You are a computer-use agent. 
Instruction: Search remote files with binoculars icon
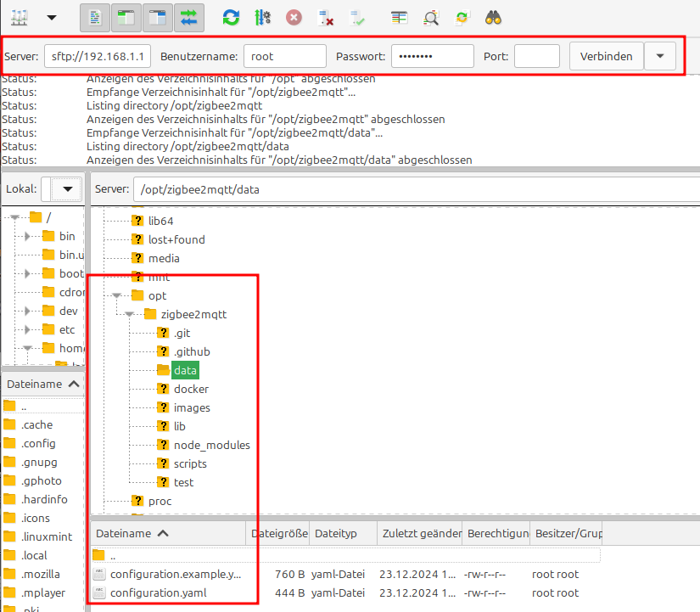(x=494, y=16)
